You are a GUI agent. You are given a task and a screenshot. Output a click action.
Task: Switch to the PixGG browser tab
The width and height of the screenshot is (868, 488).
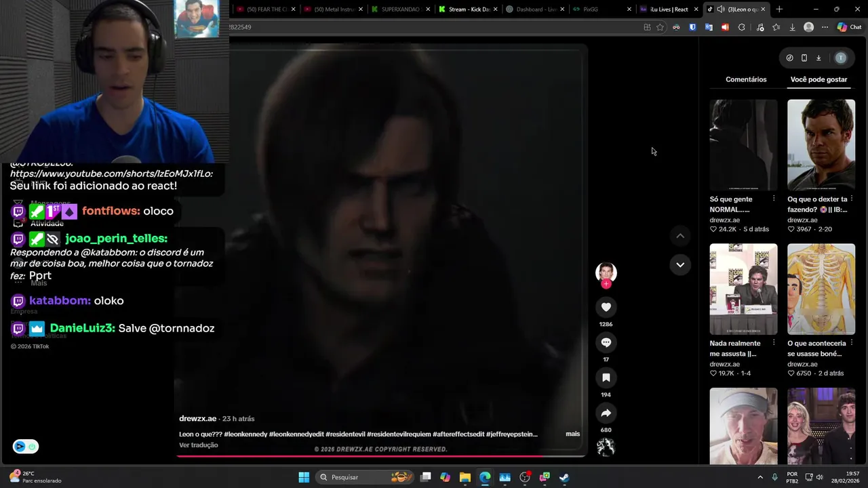coord(601,9)
